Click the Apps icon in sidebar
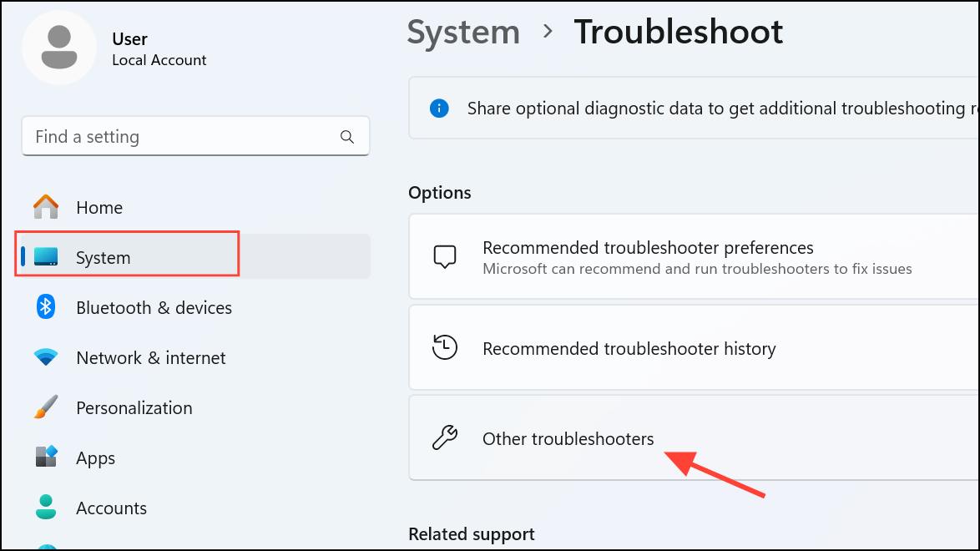Screen dimensions: 980x551 [44, 457]
